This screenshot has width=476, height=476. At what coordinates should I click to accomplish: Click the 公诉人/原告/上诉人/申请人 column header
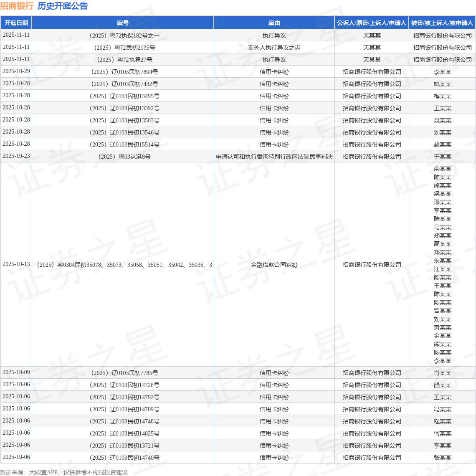coord(372,23)
